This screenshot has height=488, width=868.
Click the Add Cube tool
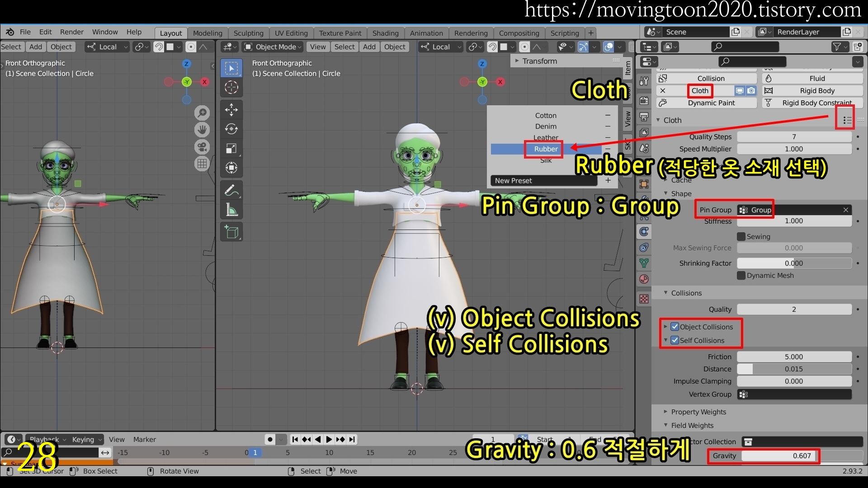coord(231,232)
